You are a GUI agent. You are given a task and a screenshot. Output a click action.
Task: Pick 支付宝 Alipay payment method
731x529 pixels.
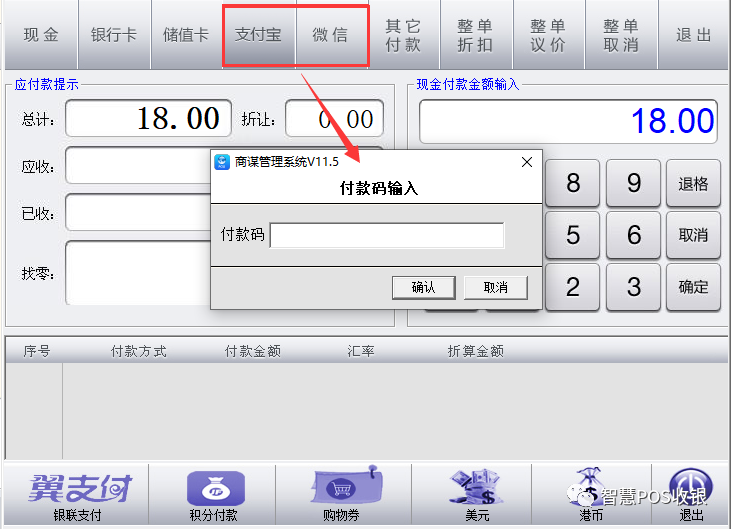259,35
